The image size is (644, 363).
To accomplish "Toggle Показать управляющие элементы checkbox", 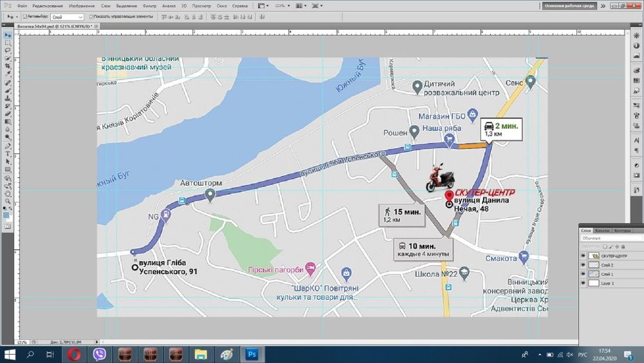I will coord(91,17).
